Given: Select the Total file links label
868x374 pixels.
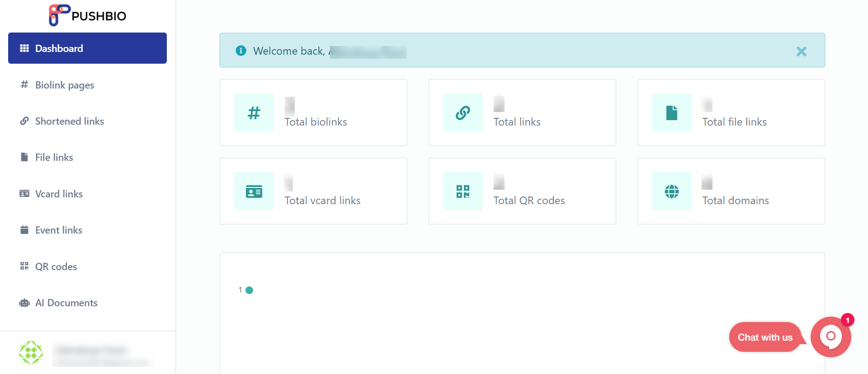Looking at the screenshot, I should 735,122.
